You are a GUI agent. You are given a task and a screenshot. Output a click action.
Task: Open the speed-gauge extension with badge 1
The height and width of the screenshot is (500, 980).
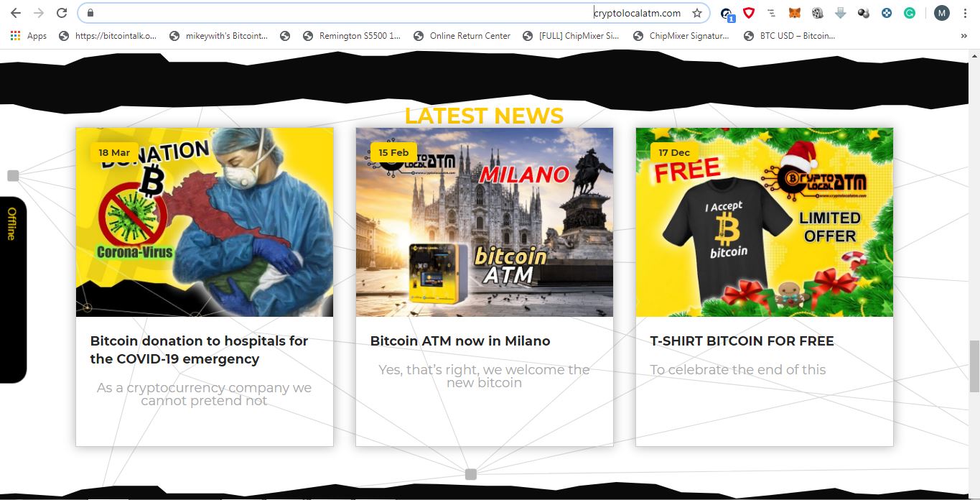coord(727,14)
